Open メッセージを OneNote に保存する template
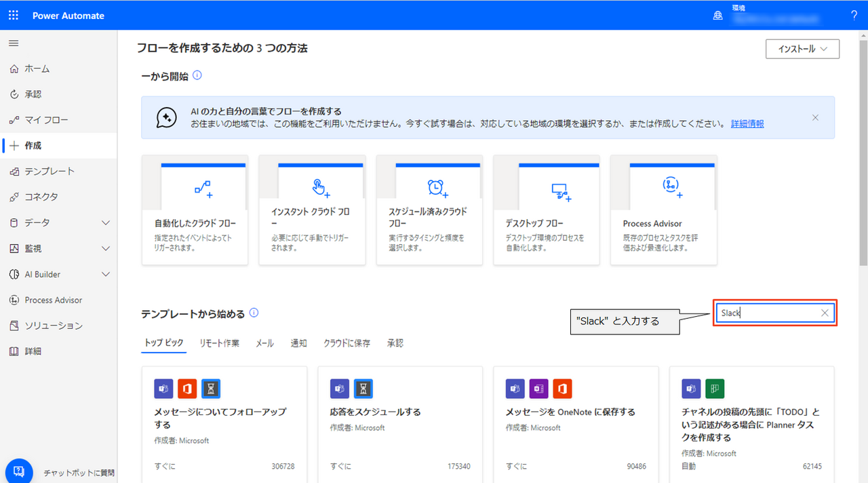Viewport: 868px width, 483px height. click(x=570, y=412)
